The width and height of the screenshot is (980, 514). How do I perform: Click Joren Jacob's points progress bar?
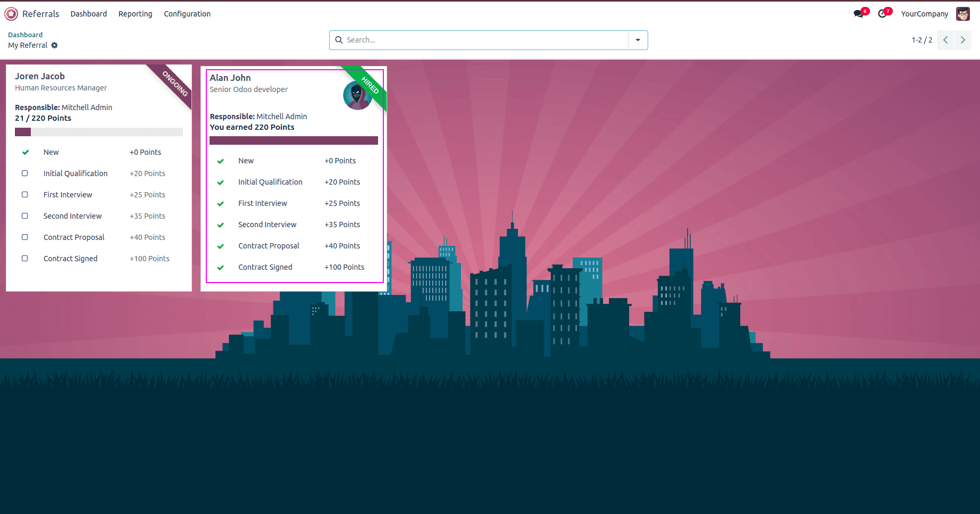coord(99,132)
